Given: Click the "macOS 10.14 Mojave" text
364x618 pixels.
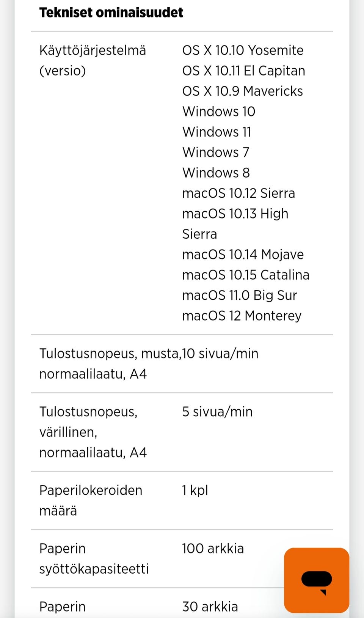Looking at the screenshot, I should coord(243,255).
